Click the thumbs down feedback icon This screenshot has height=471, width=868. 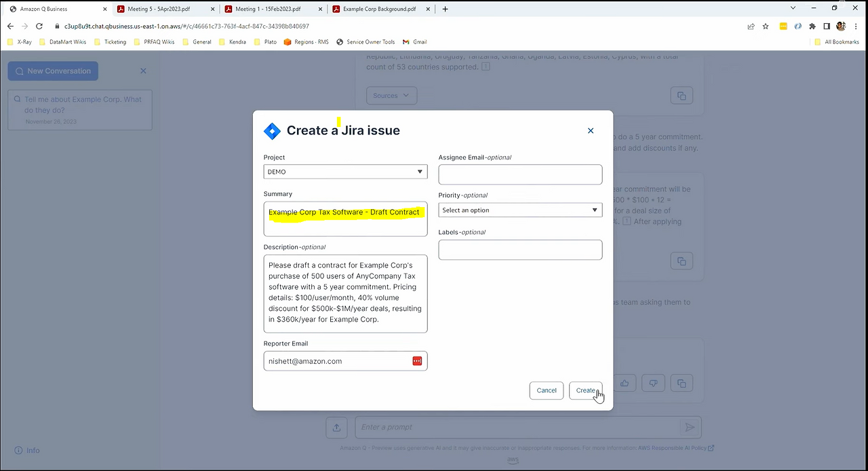[653, 383]
